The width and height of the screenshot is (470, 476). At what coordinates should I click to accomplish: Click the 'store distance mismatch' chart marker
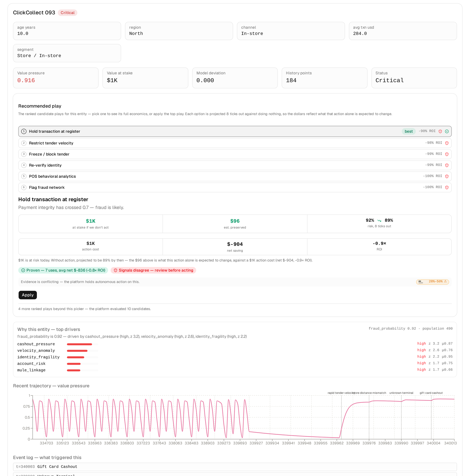point(370,393)
